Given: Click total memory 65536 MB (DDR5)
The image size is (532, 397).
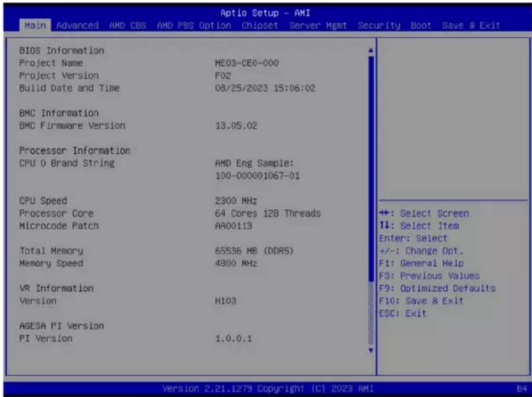Looking at the screenshot, I should [254, 251].
